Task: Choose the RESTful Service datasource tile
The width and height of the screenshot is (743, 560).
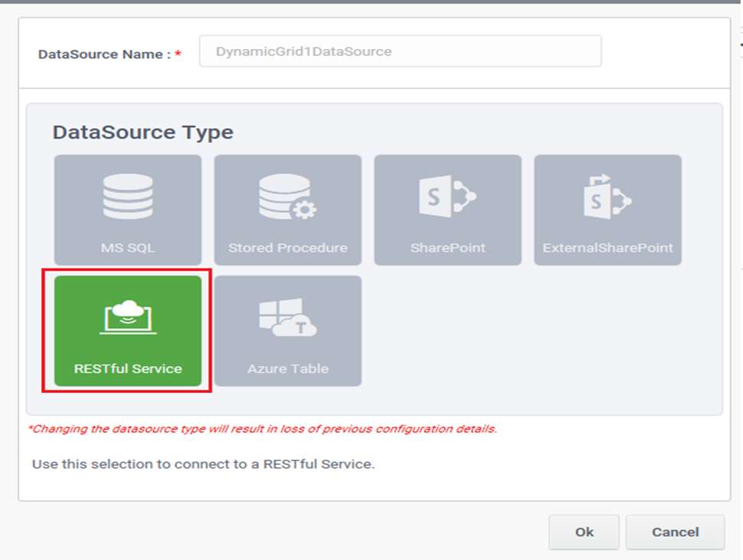Action: click(128, 331)
